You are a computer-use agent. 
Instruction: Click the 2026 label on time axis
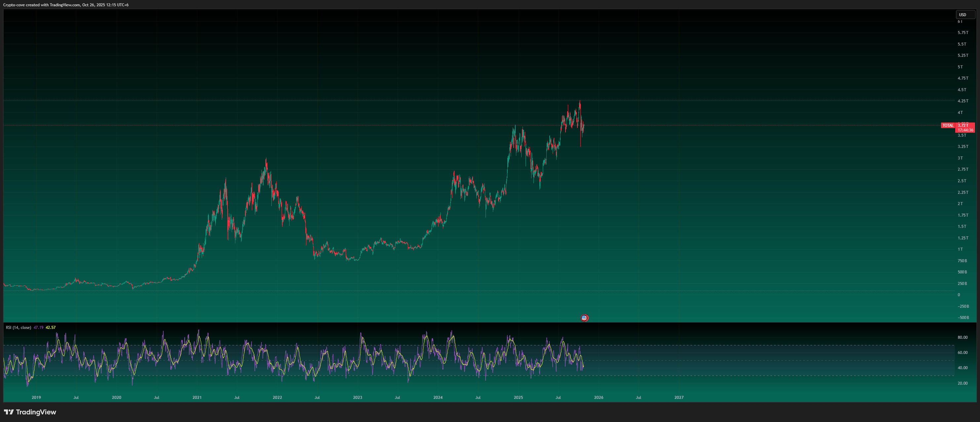[x=599, y=397]
